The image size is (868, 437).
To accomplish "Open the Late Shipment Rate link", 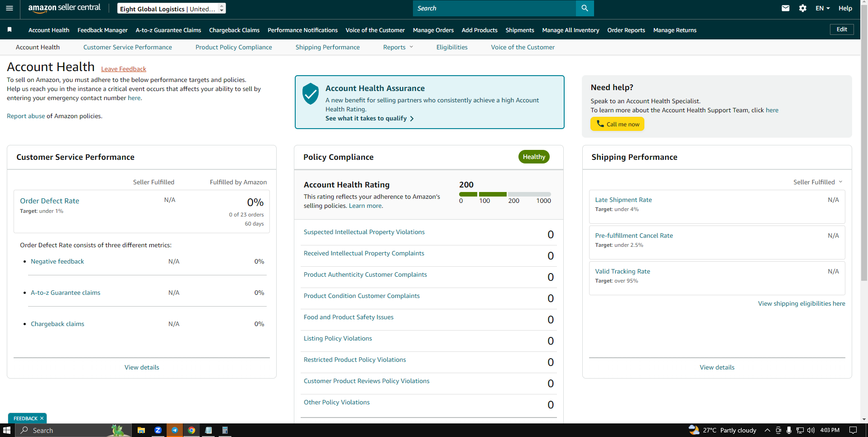I will (x=623, y=200).
